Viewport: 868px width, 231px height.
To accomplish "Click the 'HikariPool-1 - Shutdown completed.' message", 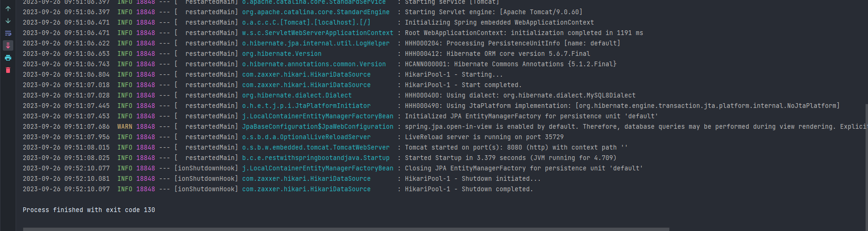I will point(469,189).
